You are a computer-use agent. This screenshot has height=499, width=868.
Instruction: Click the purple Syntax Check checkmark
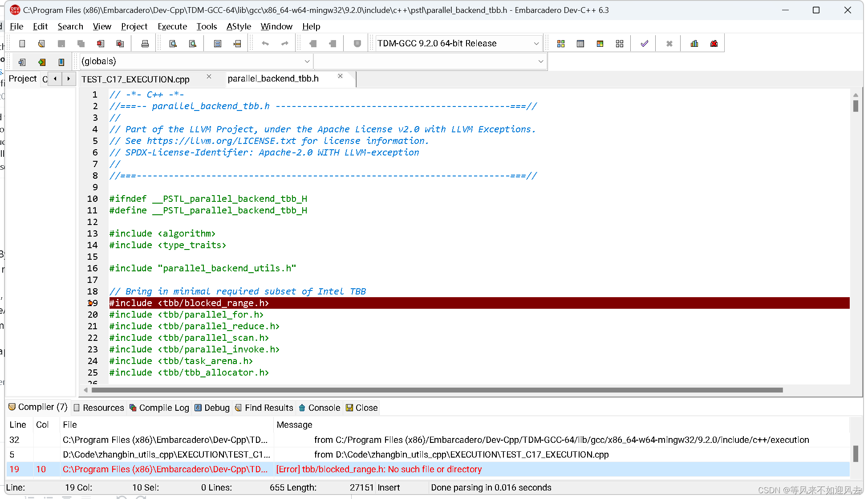[x=645, y=44]
